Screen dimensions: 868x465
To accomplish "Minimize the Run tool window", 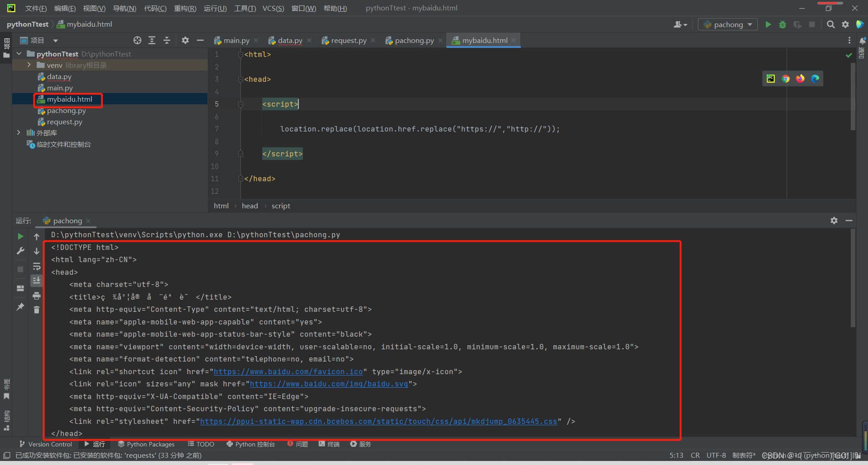I will (x=849, y=221).
